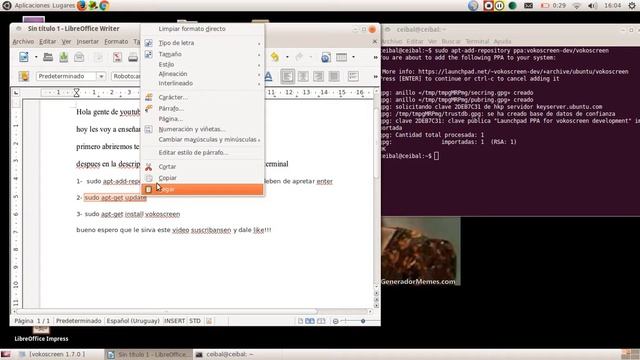The height and width of the screenshot is (360, 640).
Task: Open Carácter... from context menu
Action: coord(203,97)
